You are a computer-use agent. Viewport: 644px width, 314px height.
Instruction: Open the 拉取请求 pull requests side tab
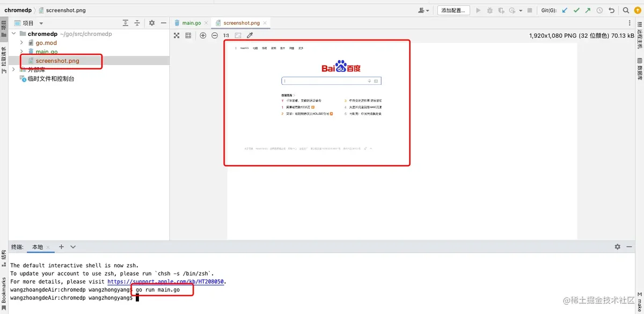(x=4, y=60)
